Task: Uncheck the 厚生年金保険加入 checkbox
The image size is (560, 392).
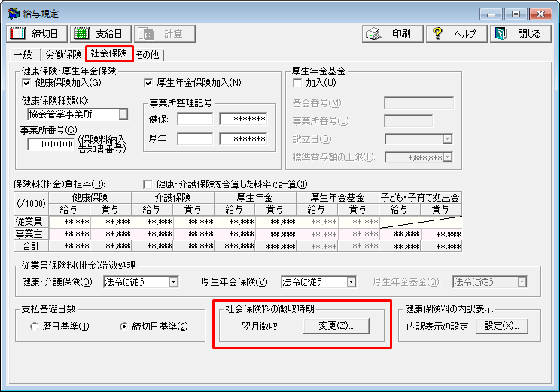Action: [x=148, y=83]
